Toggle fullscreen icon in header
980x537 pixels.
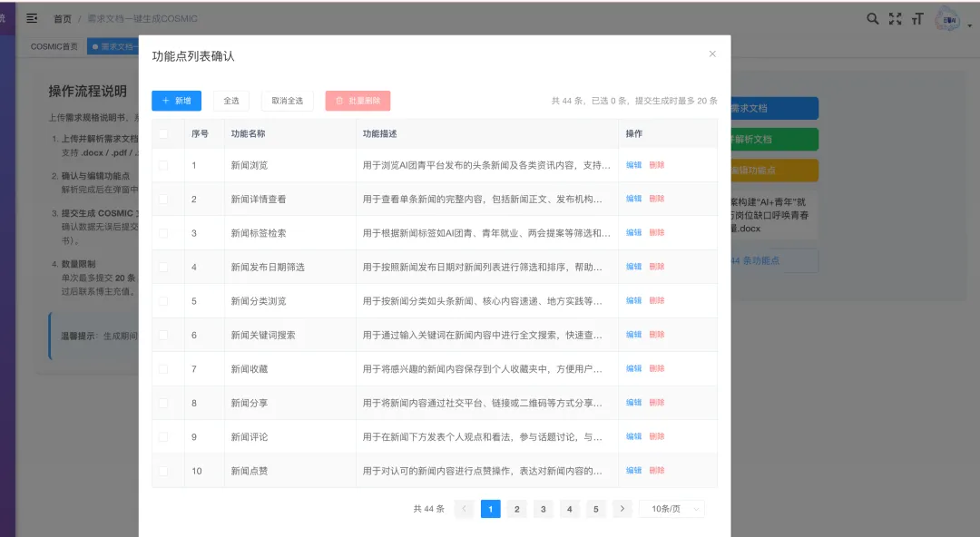point(895,19)
